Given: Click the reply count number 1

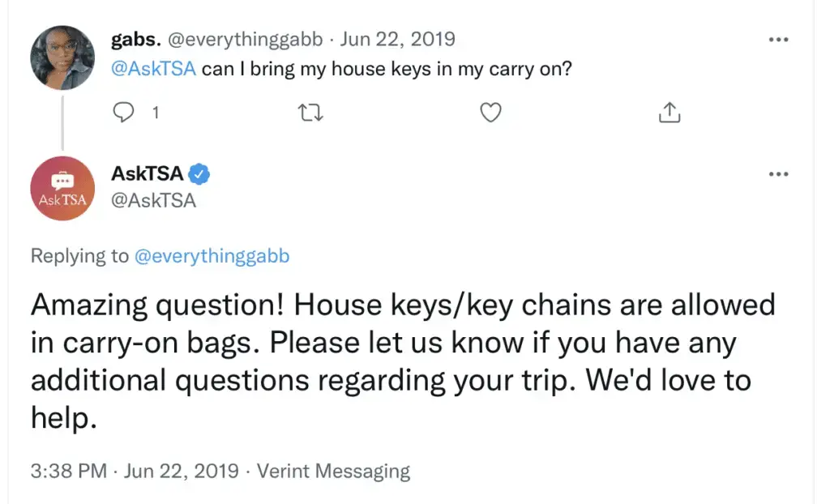Looking at the screenshot, I should pyautogui.click(x=156, y=113).
